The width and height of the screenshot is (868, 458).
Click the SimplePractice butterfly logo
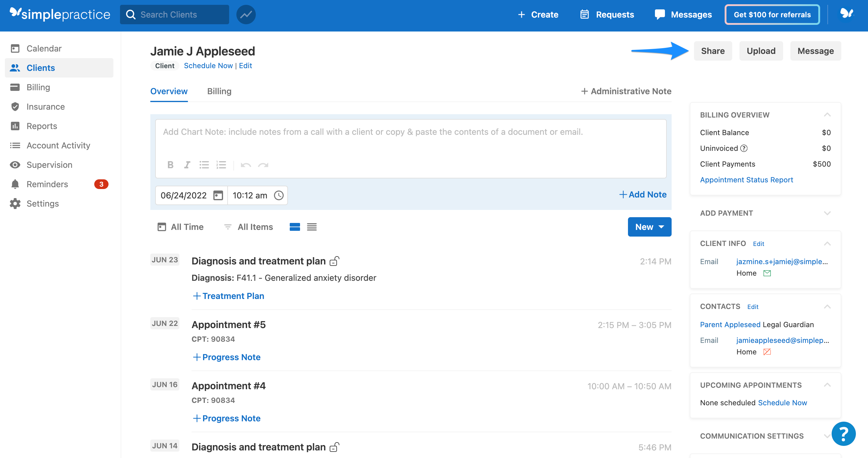tap(60, 14)
